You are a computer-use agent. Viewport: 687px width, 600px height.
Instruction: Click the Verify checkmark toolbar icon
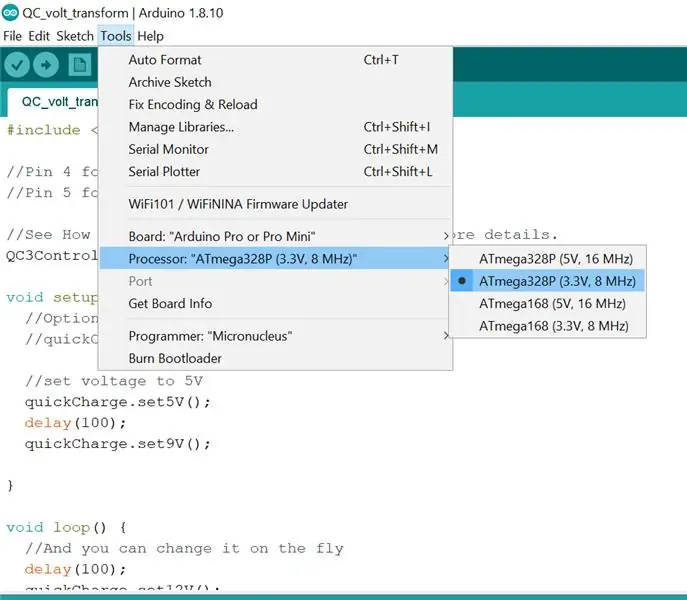coord(17,65)
